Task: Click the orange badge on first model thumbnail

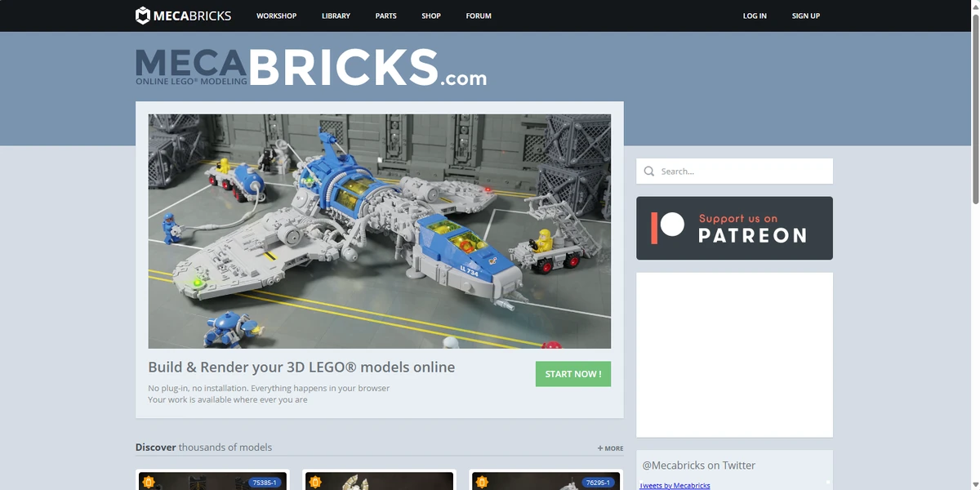Action: (148, 482)
